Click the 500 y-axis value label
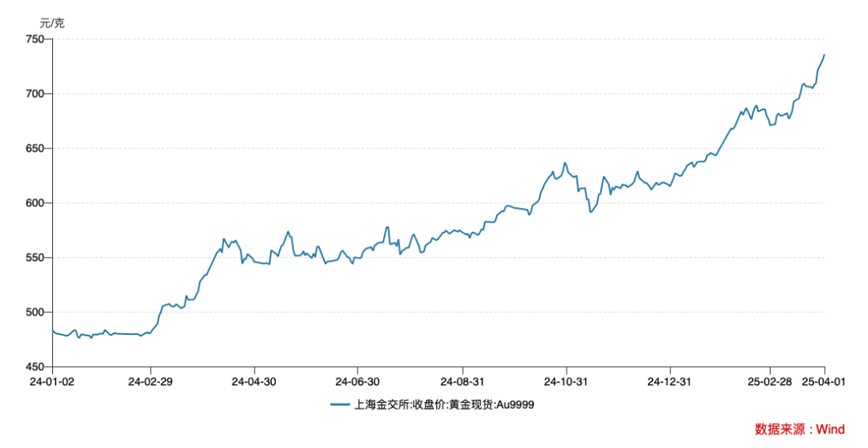868x448 pixels. [x=35, y=312]
